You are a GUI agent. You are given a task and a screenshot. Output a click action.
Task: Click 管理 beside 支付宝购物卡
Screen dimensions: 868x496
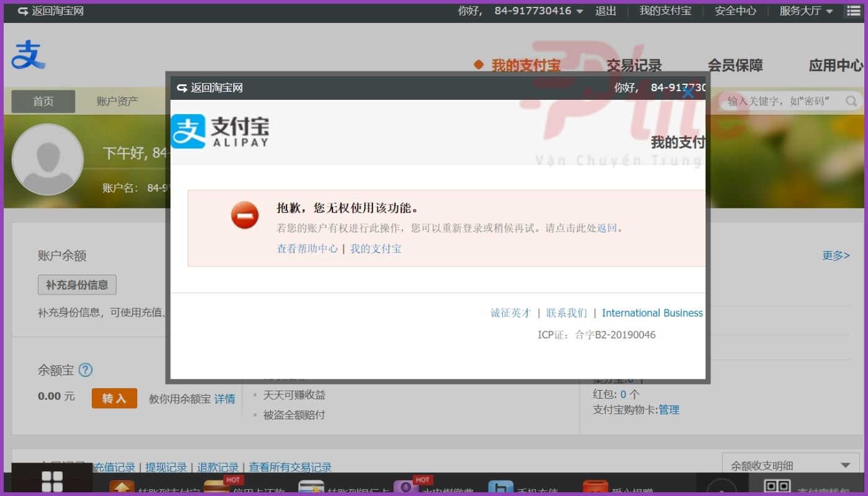669,410
